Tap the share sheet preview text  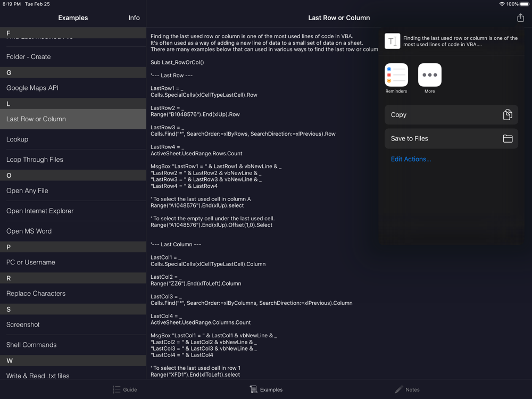pyautogui.click(x=460, y=41)
